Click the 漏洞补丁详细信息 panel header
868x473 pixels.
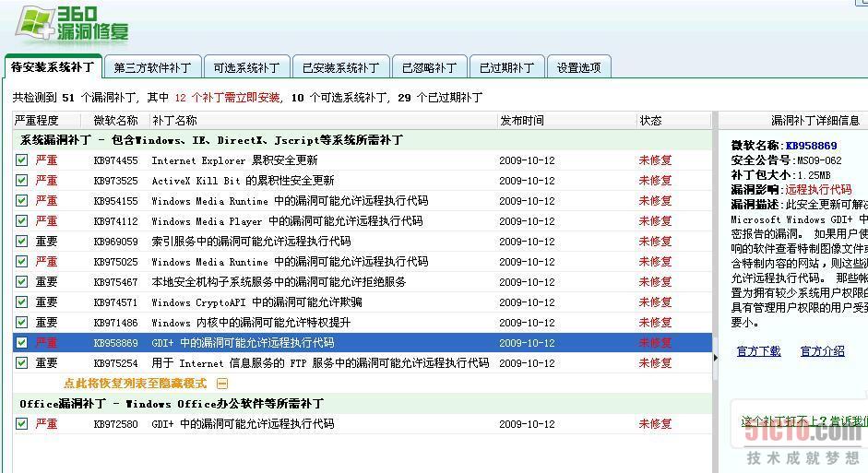814,121
